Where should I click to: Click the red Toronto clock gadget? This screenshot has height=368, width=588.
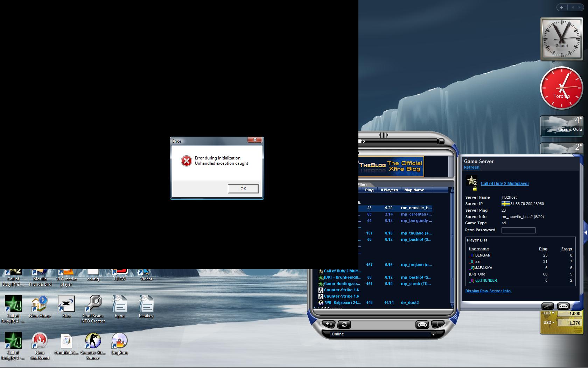562,88
